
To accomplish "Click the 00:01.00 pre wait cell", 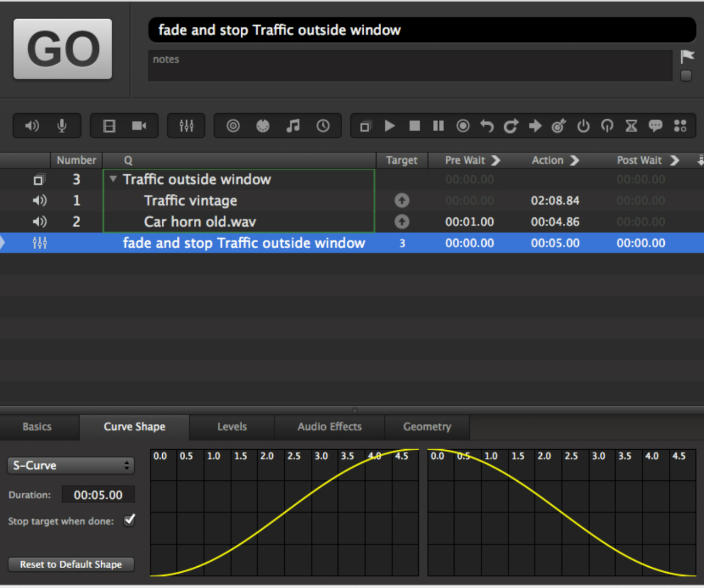I will [469, 222].
